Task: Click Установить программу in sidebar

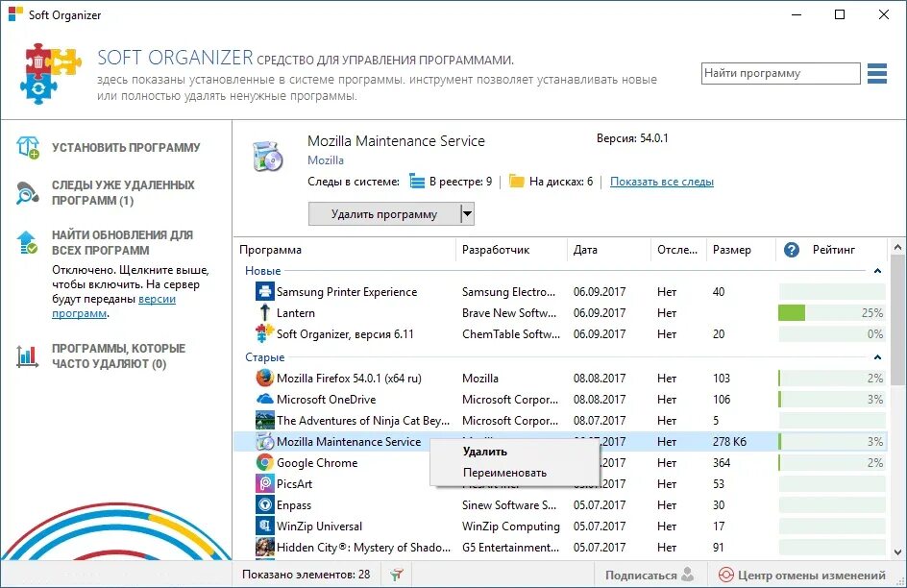Action: pos(126,147)
